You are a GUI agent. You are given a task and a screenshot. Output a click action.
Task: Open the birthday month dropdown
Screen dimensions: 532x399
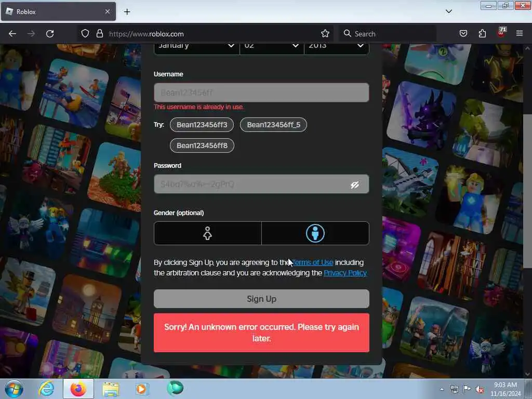coord(197,48)
